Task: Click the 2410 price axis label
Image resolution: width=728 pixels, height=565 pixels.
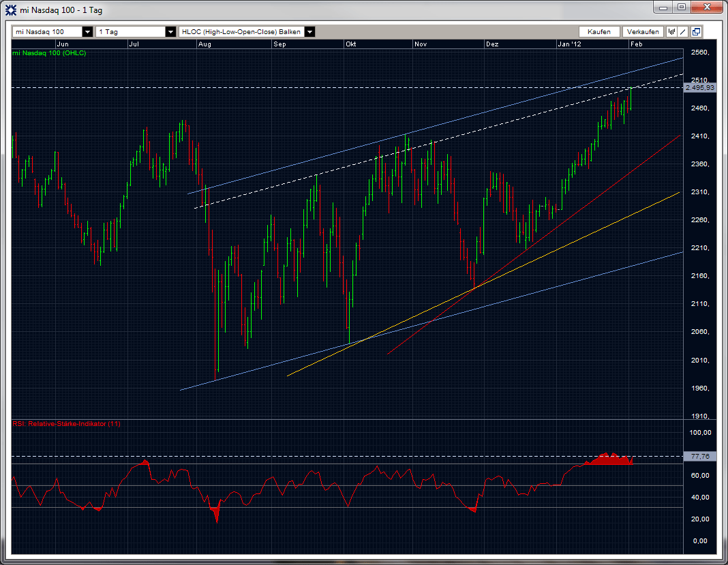Action: coord(699,136)
